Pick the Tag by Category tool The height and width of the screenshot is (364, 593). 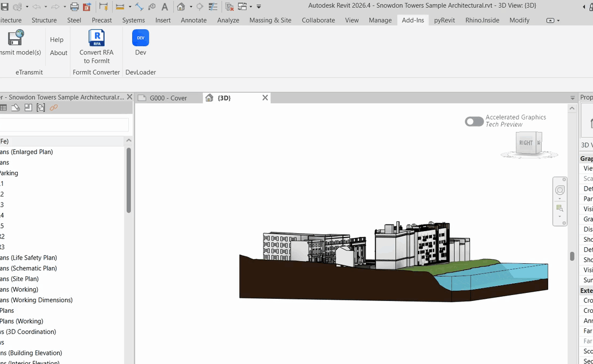pyautogui.click(x=151, y=6)
